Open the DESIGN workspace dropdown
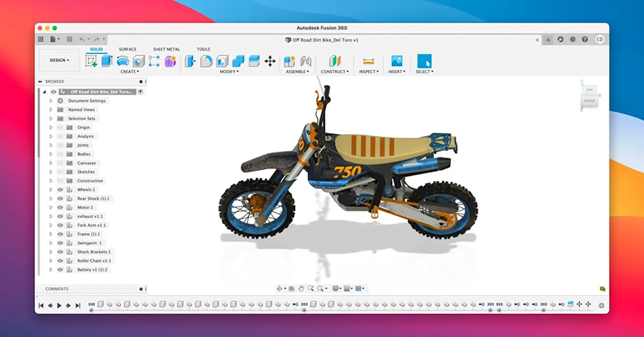Image resolution: width=644 pixels, height=337 pixels. point(59,60)
